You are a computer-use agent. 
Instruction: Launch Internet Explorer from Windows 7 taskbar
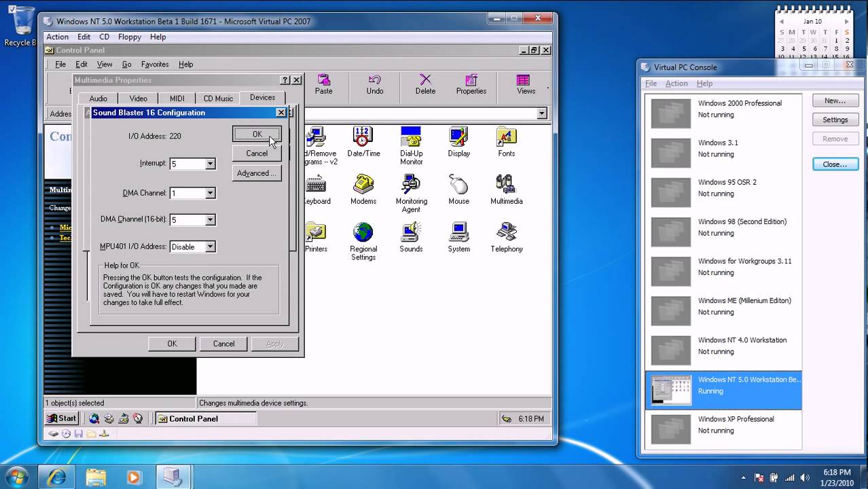pyautogui.click(x=56, y=477)
